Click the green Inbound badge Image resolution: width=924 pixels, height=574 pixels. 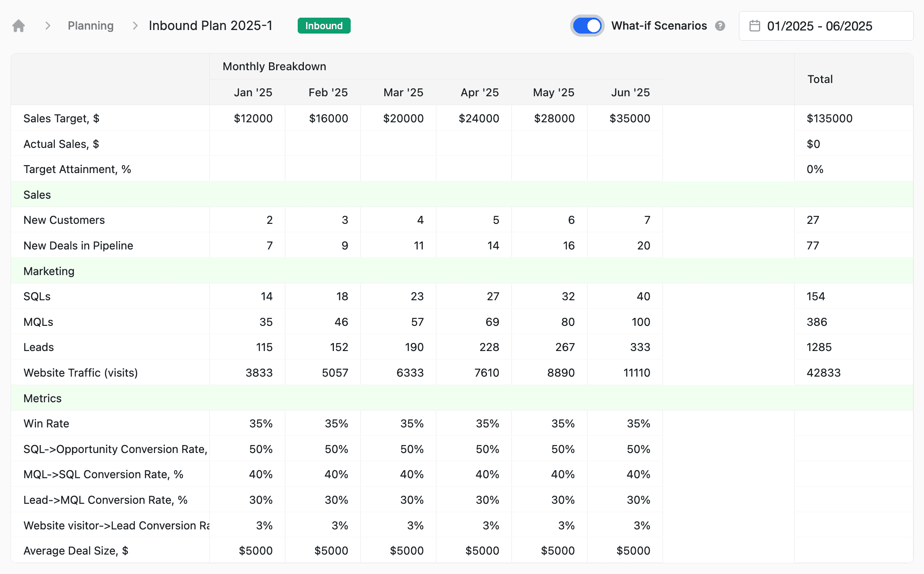(324, 26)
